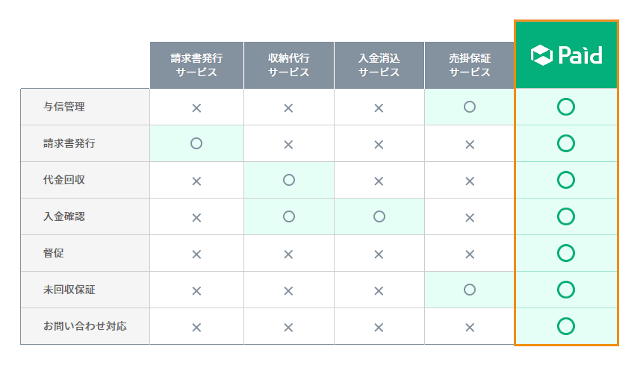The image size is (640, 365).
Task: Click 収納代行 circle in 入金確認 row
Action: tap(289, 216)
